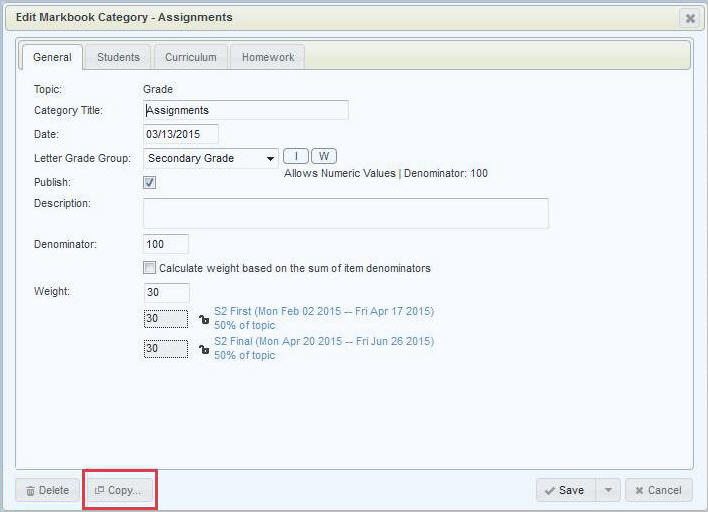Click the W button next to Letter Grade Group
Image resolution: width=708 pixels, height=512 pixels.
coord(324,156)
